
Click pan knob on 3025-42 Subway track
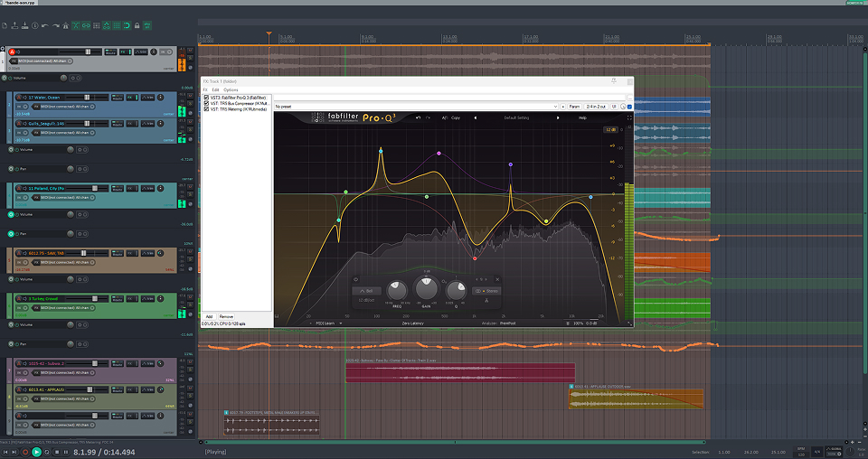click(x=161, y=363)
